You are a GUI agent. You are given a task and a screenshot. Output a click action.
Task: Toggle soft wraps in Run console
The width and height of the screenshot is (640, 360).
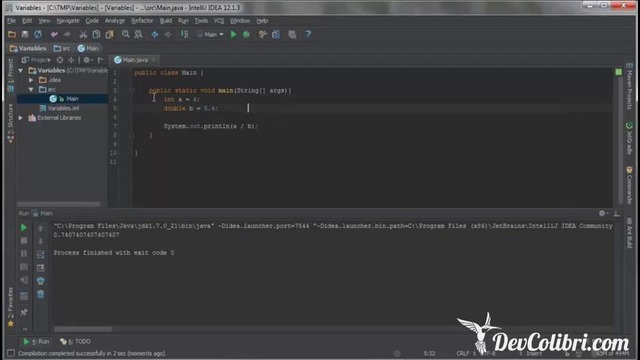tap(40, 254)
